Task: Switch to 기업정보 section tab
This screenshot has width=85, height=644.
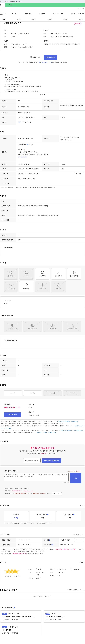Action: 82,19
